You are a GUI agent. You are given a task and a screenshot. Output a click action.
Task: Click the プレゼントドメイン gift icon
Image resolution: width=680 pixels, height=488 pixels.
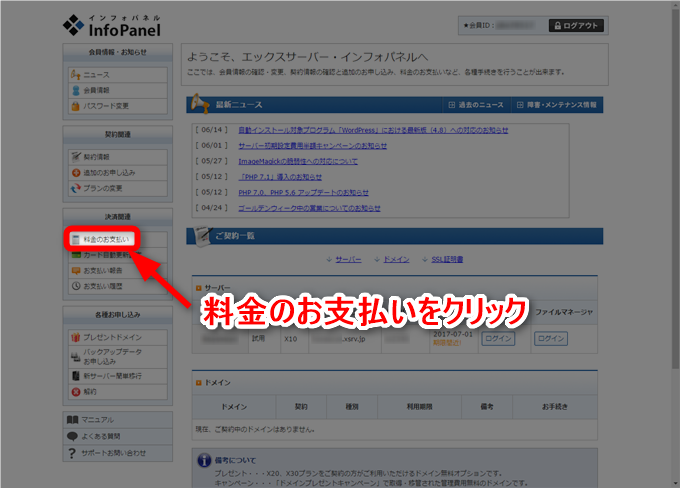pos(76,337)
